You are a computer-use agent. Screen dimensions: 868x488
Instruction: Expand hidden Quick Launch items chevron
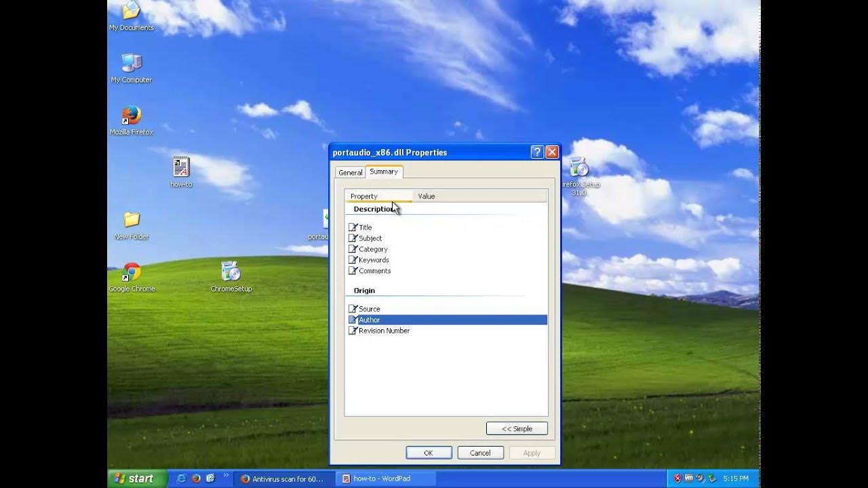point(226,476)
